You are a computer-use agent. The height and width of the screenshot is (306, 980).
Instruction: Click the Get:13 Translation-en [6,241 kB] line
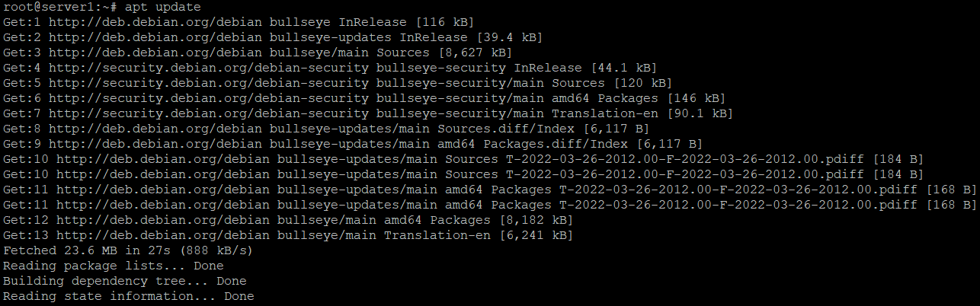(x=288, y=235)
